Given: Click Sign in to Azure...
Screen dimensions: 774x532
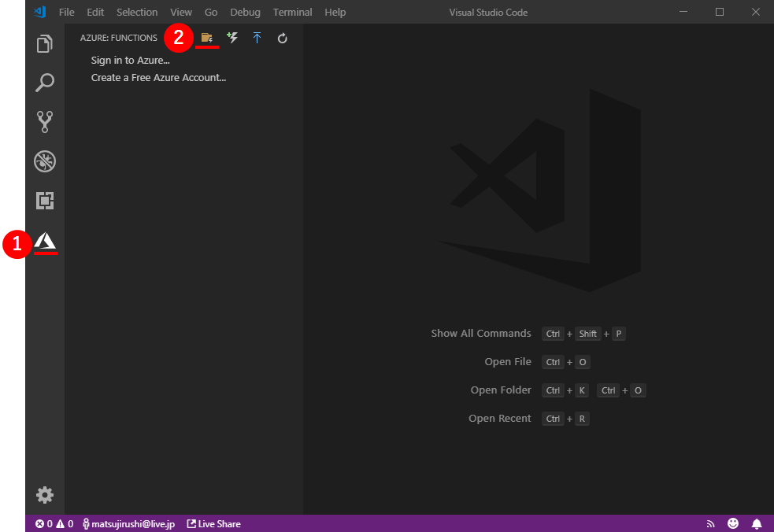Looking at the screenshot, I should pyautogui.click(x=131, y=61).
